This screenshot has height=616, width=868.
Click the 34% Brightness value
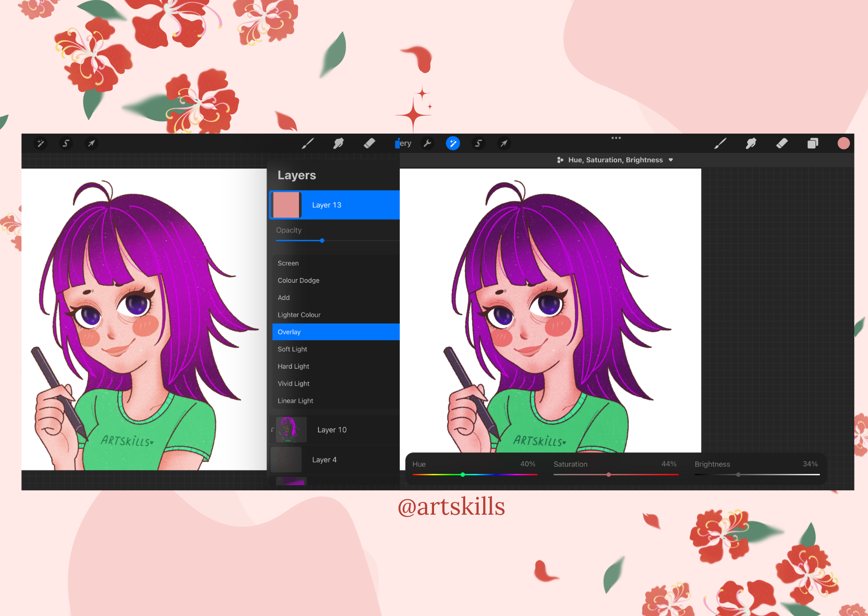pos(810,464)
